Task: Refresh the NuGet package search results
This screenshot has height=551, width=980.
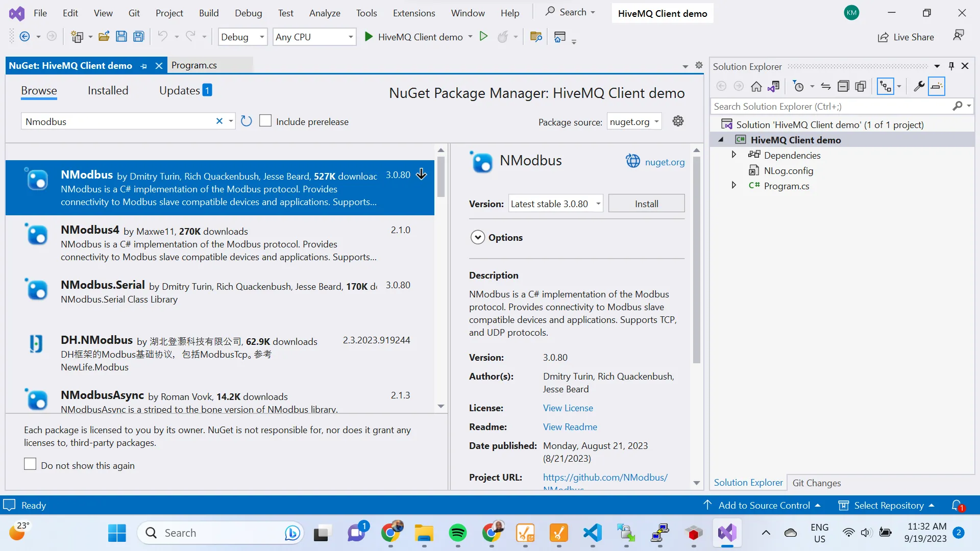Action: 246,121
